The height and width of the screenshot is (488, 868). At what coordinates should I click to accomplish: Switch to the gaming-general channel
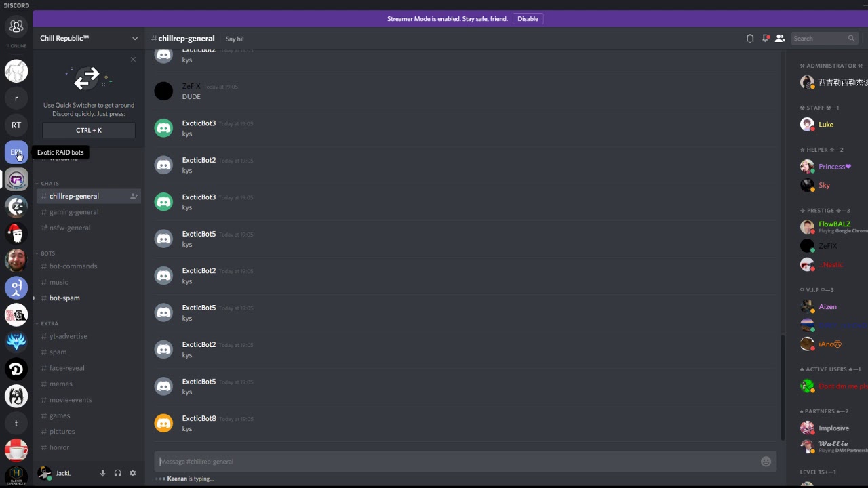74,212
